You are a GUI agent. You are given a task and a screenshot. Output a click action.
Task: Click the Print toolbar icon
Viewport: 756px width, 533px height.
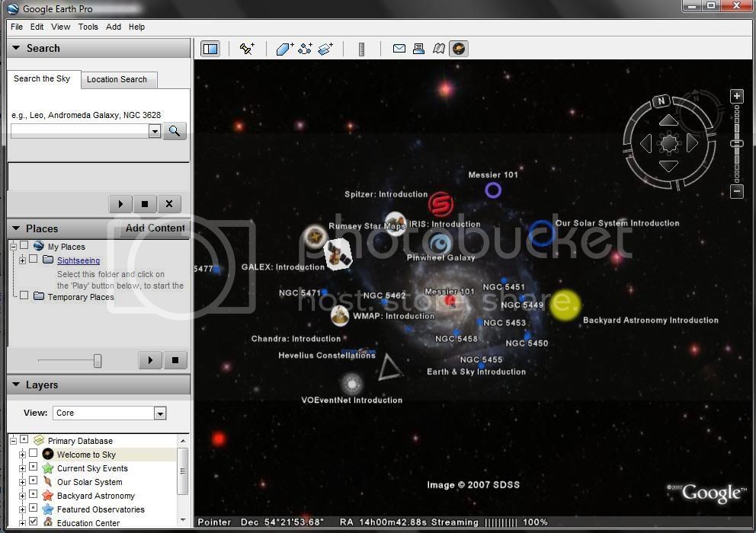tap(418, 49)
